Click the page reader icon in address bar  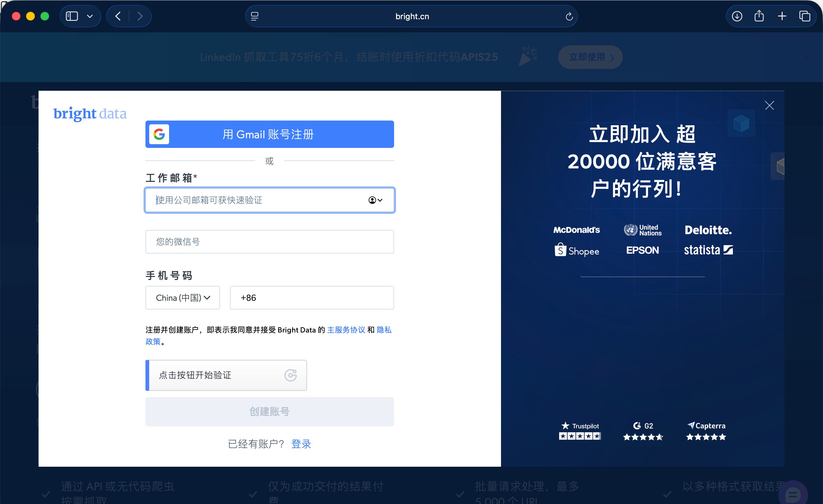point(255,16)
